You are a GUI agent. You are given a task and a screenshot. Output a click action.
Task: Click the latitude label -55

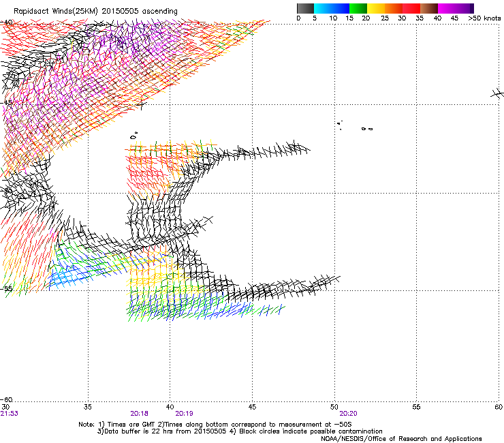(7, 288)
